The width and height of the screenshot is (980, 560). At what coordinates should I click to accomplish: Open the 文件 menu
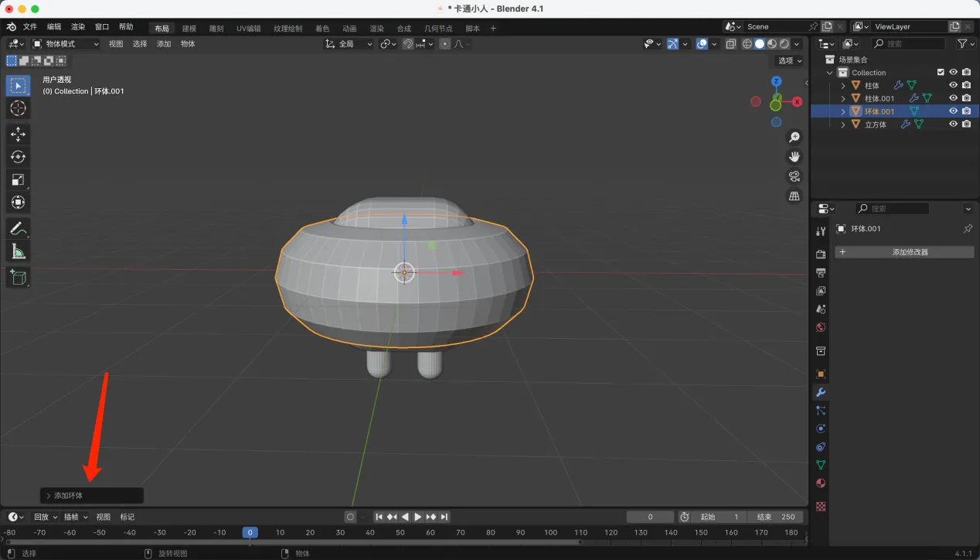[x=30, y=27]
